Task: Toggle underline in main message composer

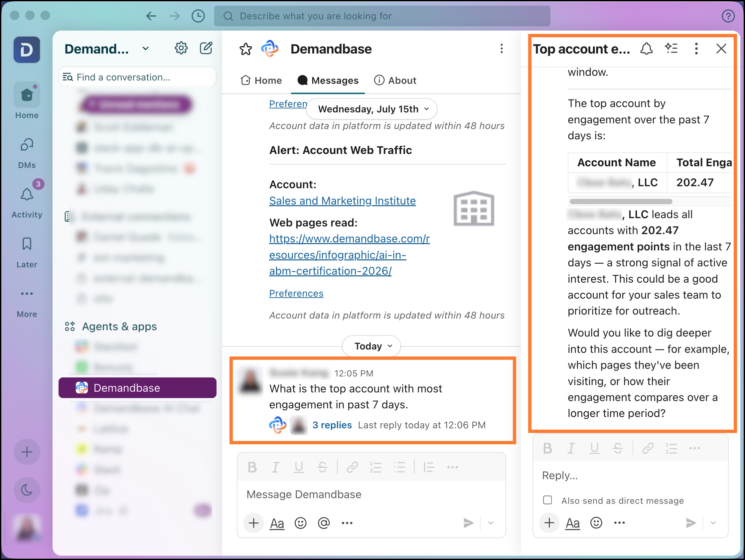Action: 298,467
